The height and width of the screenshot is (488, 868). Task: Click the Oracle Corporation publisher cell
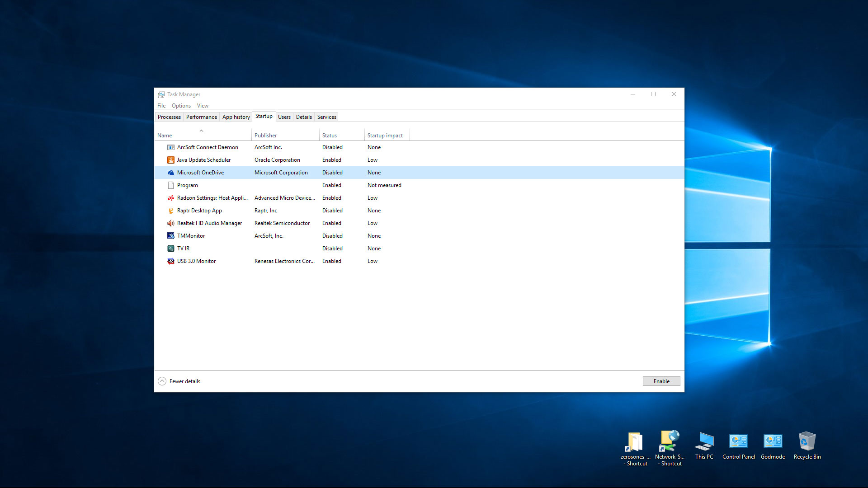point(277,160)
